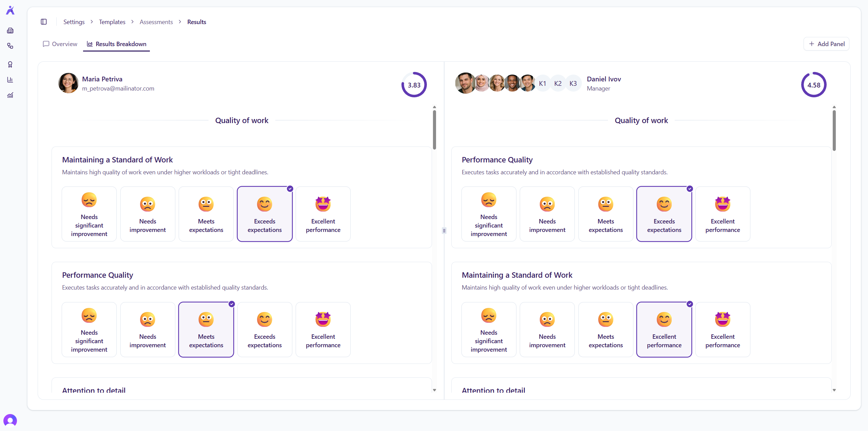868x431 pixels.
Task: Click the right Quality of work heading
Action: click(641, 120)
